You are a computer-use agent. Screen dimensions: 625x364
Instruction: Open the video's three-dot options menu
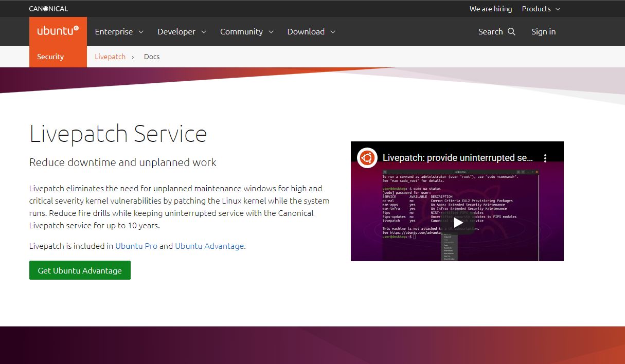point(545,158)
